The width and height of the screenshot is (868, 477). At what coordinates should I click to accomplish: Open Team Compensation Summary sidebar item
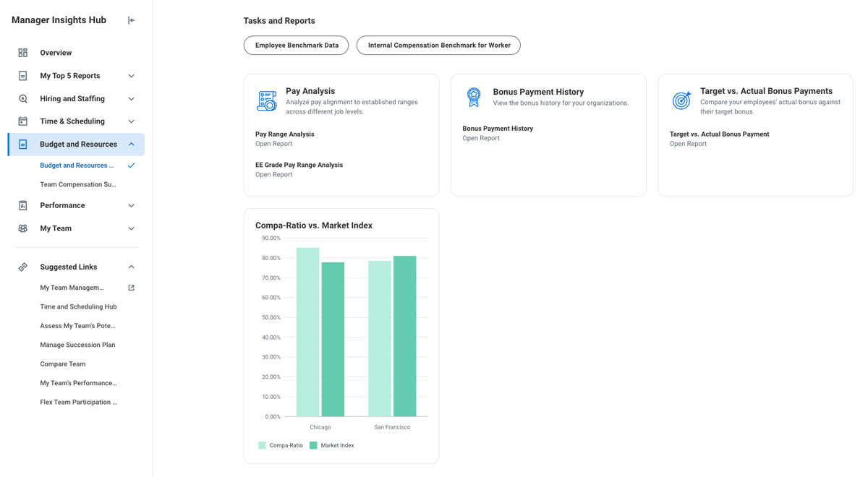78,184
